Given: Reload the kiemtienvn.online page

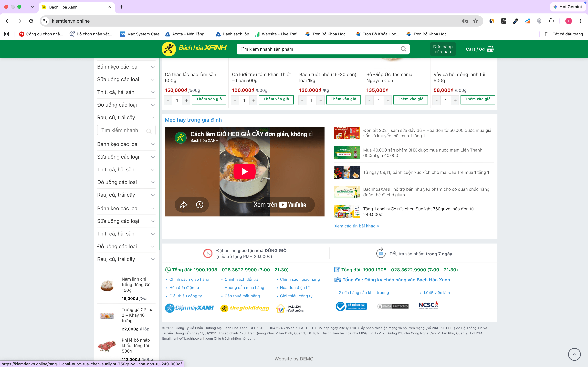Looking at the screenshot, I should click(31, 21).
